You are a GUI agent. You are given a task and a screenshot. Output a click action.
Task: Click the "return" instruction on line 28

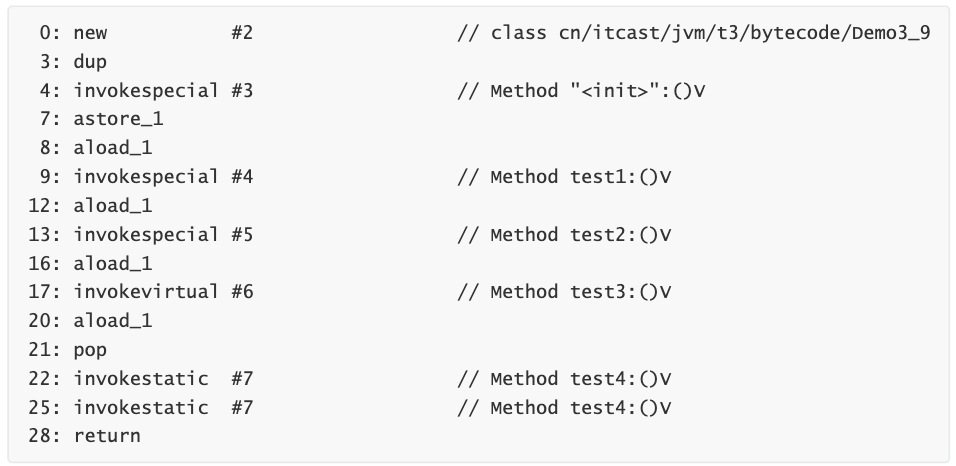(x=107, y=436)
